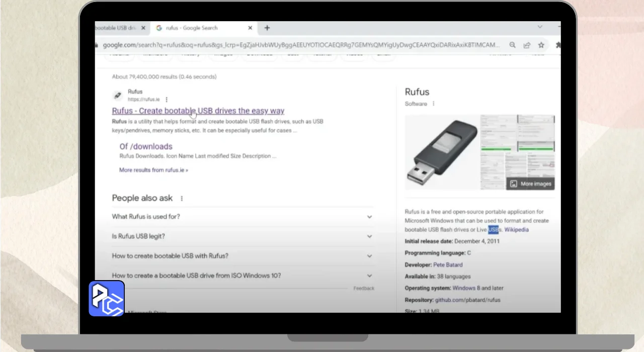Open the tab search dropdown arrow
Screen dimensions: 644x352
pos(540,27)
